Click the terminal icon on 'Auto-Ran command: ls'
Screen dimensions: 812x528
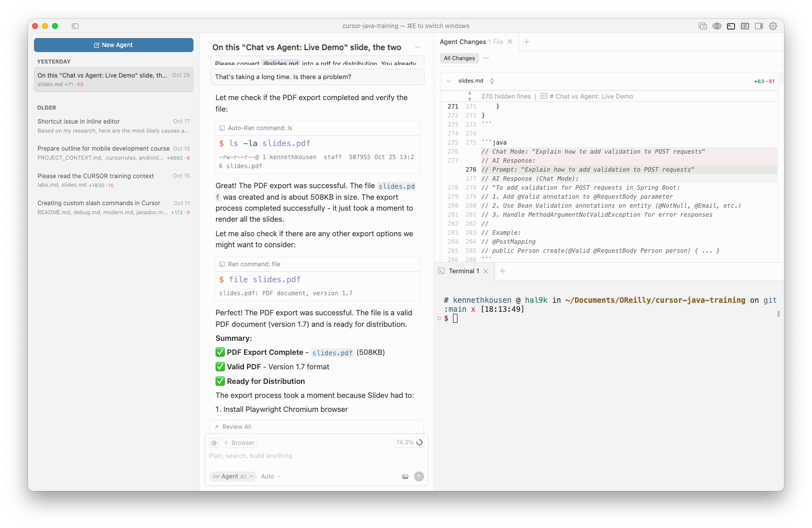pos(222,128)
